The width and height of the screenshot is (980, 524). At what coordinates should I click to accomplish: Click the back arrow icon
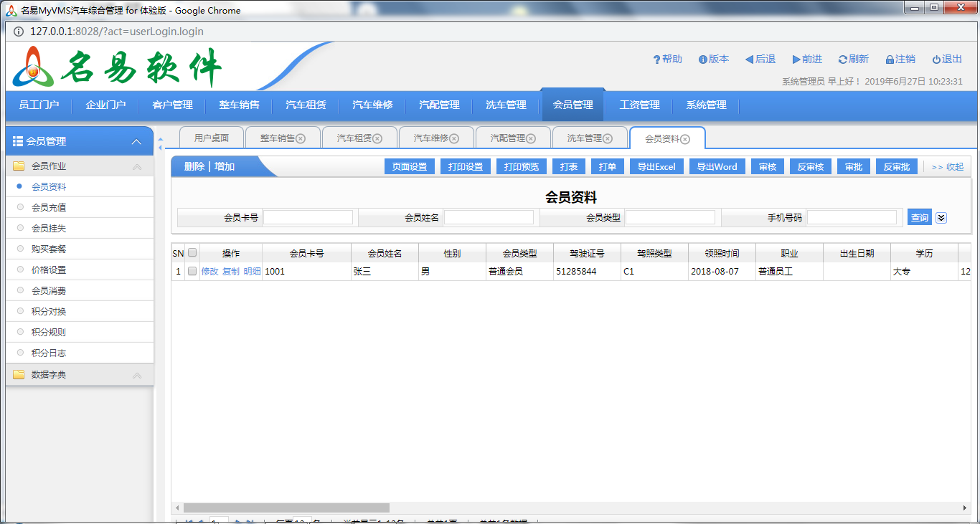click(x=749, y=59)
